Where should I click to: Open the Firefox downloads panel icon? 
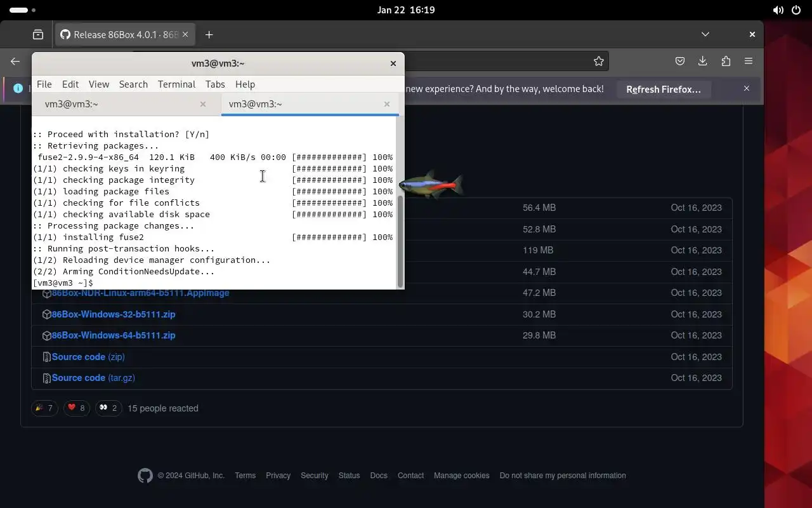coord(702,61)
